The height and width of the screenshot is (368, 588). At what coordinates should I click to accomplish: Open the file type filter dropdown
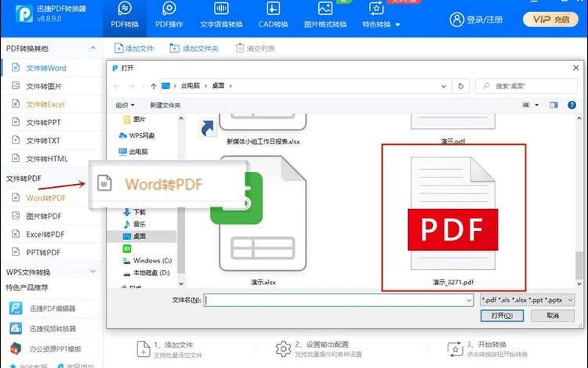527,300
